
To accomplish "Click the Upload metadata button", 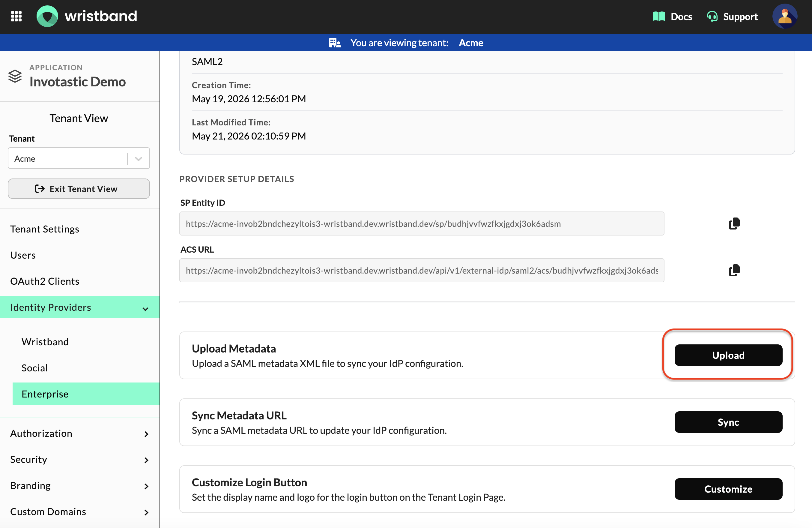I will [x=728, y=355].
